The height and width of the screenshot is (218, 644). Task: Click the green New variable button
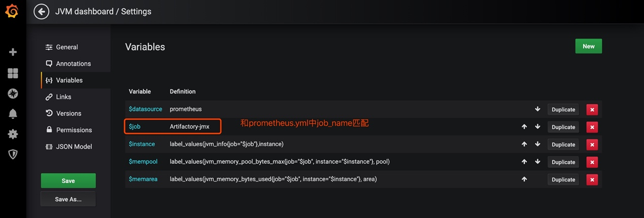coord(588,46)
